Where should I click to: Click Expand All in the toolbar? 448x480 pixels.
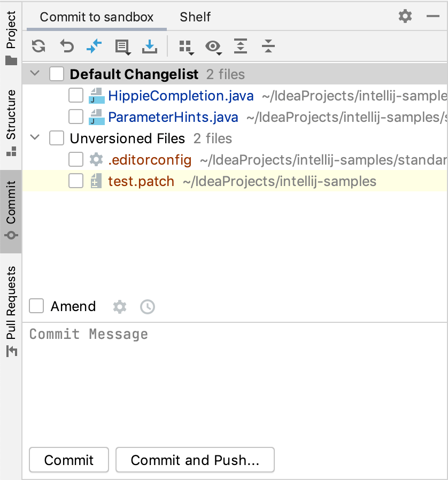click(241, 47)
